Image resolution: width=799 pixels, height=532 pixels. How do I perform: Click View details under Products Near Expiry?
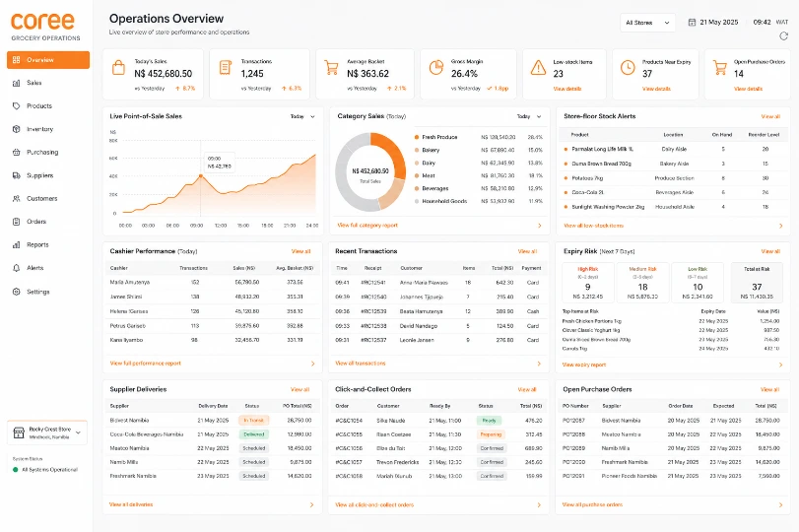click(x=656, y=89)
